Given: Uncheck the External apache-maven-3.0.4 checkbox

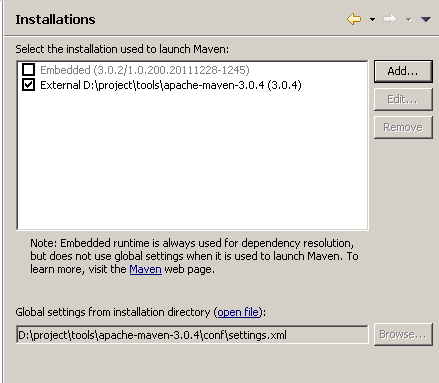Looking at the screenshot, I should [28, 85].
